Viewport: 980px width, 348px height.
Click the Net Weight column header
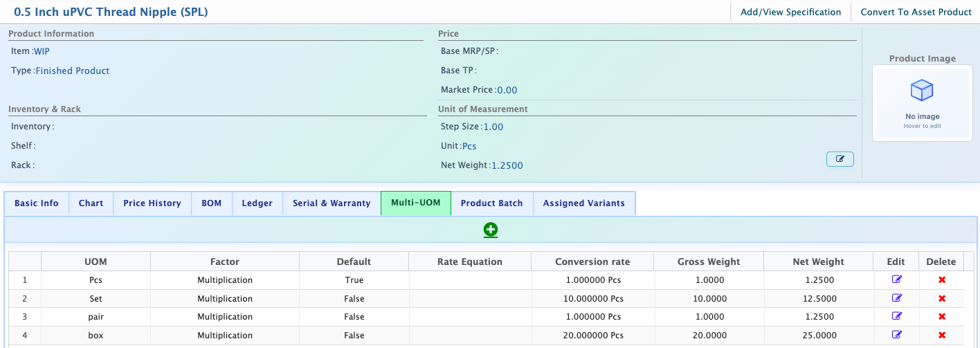point(819,262)
